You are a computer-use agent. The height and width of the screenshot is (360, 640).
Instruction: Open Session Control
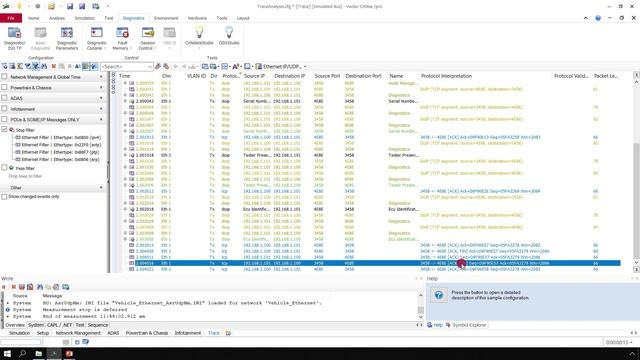(147, 38)
